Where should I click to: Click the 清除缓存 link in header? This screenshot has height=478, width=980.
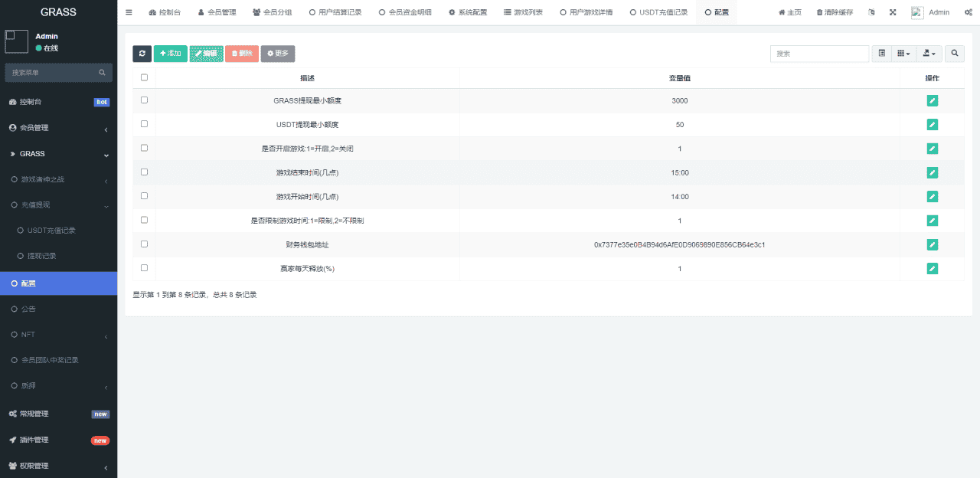pyautogui.click(x=835, y=12)
